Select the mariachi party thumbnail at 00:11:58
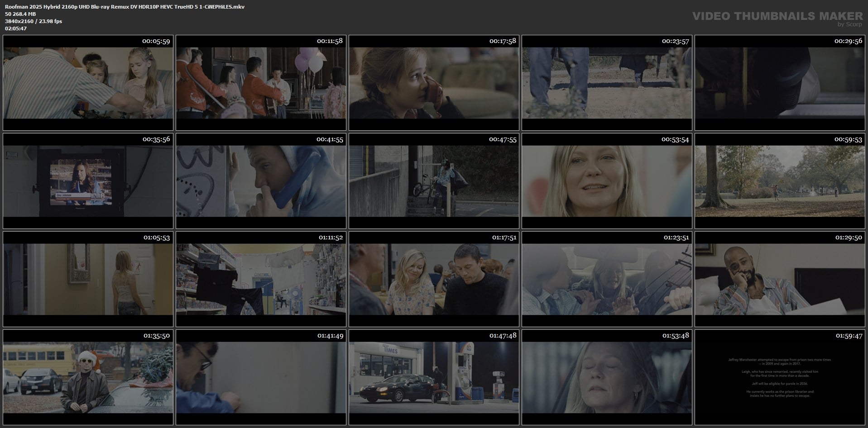 pyautogui.click(x=261, y=83)
